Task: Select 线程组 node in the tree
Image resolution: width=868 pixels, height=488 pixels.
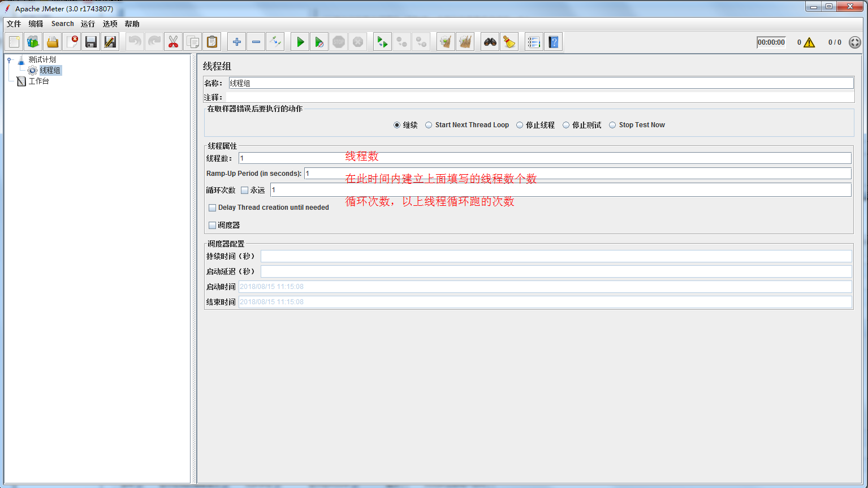Action: tap(50, 70)
